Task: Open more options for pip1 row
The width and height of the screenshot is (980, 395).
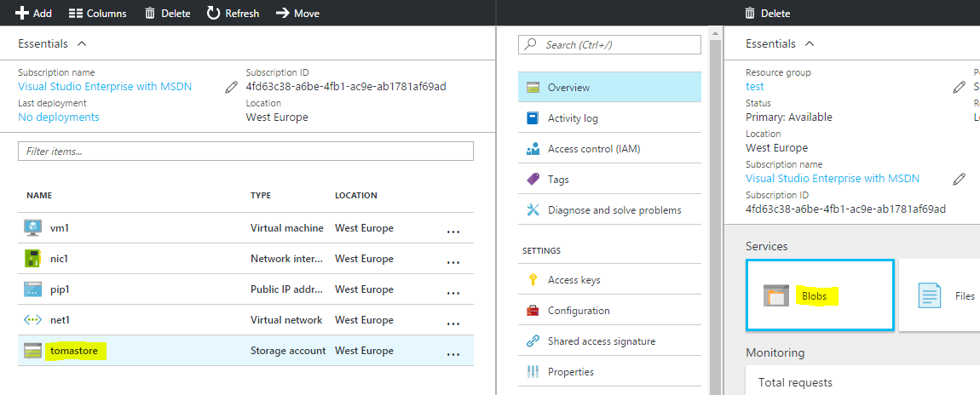Action: 453,293
